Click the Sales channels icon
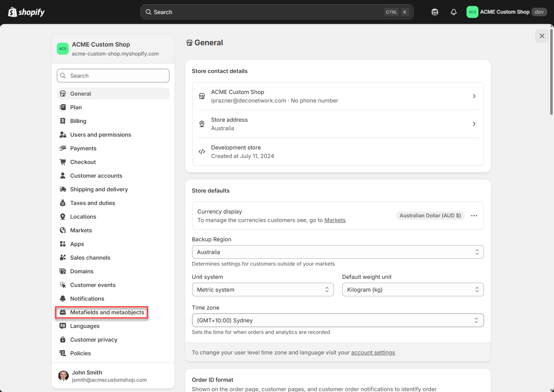Screen dimensions: 554x392 tap(63, 257)
